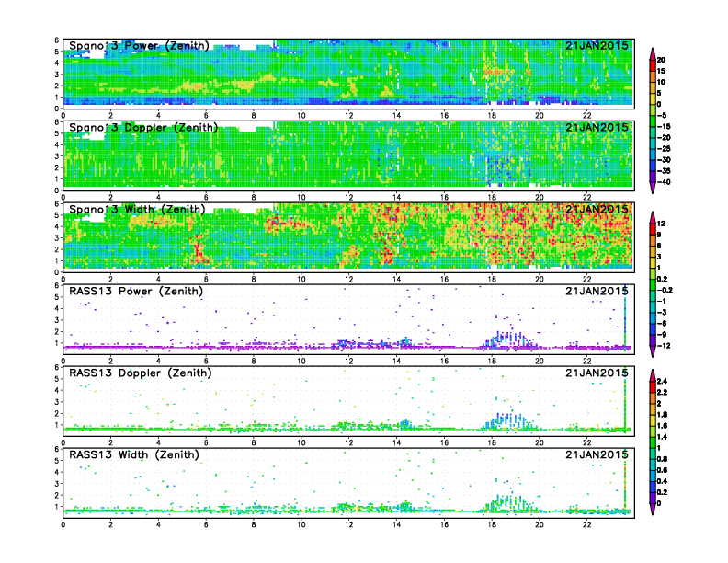Click the red segment beside 2.4 on bottom colorbar
The image size is (728, 563).
point(653,386)
